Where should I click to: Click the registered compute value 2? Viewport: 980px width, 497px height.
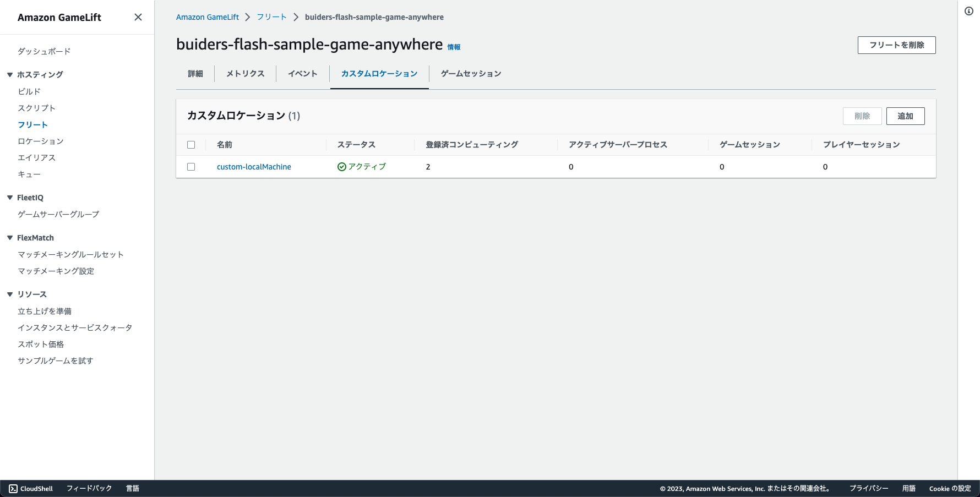coord(428,167)
